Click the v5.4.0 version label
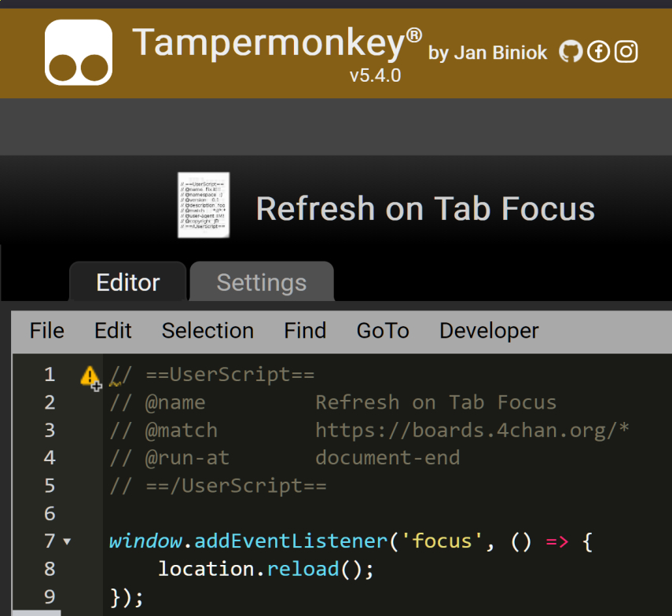 pyautogui.click(x=375, y=76)
